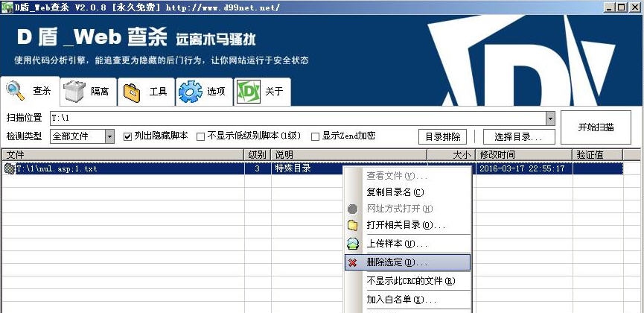Switch to the 隔离 quarantine tab

pyautogui.click(x=89, y=92)
